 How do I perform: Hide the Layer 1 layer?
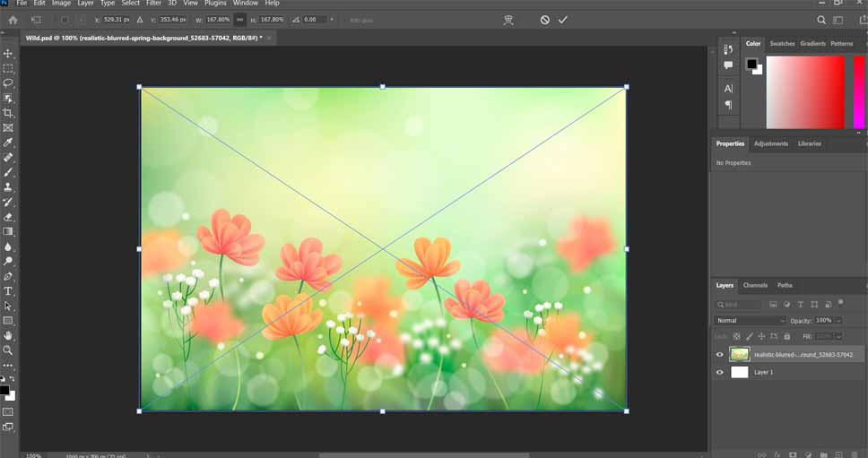tap(719, 372)
